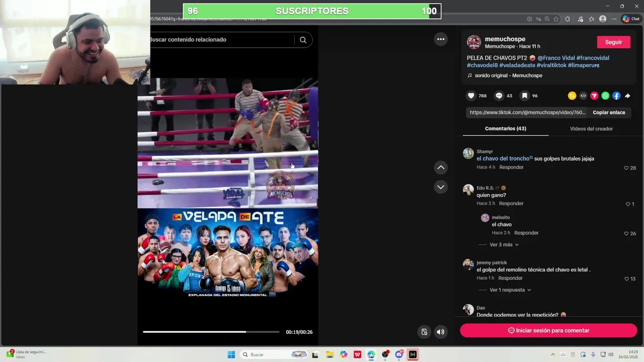
Task: Click the translate page icon
Action: coord(538,19)
